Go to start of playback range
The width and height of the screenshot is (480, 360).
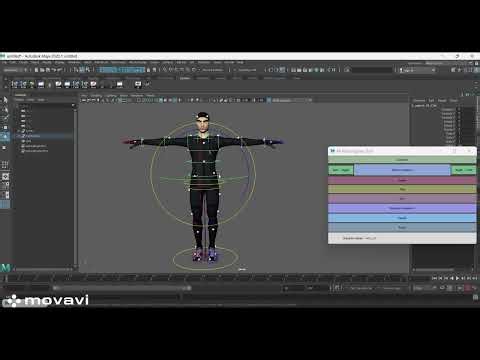click(x=434, y=278)
